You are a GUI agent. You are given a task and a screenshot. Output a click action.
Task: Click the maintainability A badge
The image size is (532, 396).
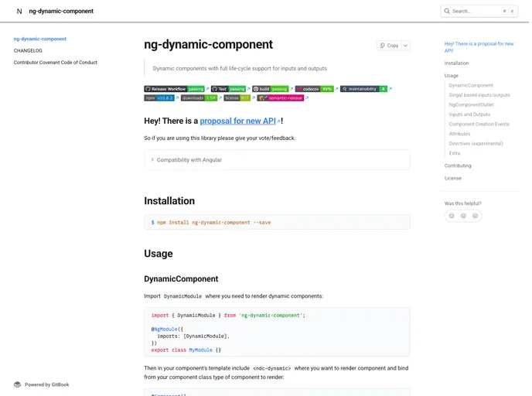point(363,89)
